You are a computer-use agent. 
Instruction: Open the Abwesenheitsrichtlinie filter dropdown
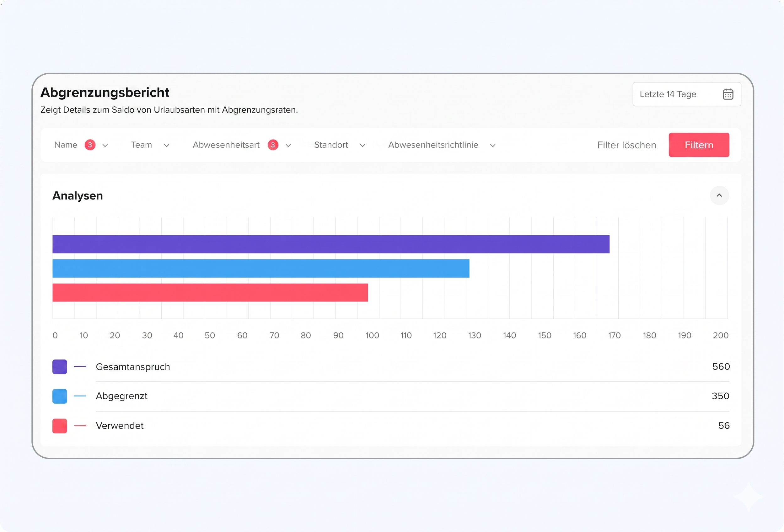(x=492, y=146)
